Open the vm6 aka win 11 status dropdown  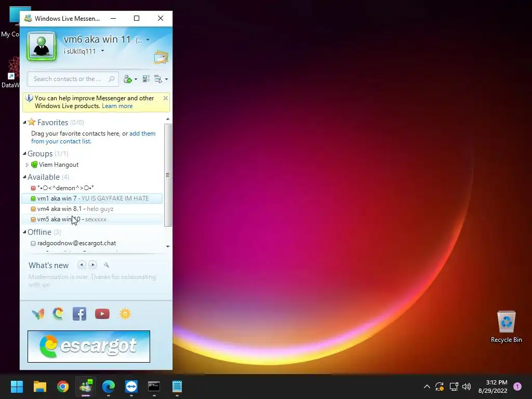[x=148, y=40]
